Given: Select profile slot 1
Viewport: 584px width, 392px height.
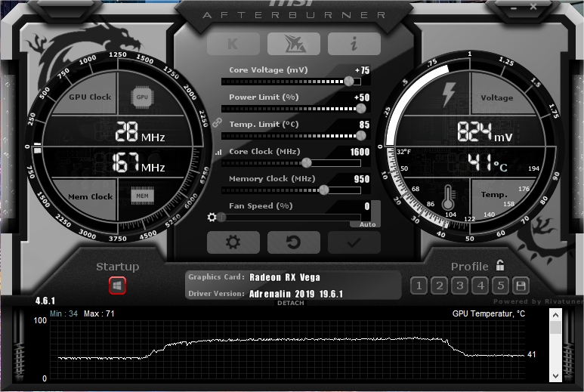Looking at the screenshot, I should 419,286.
